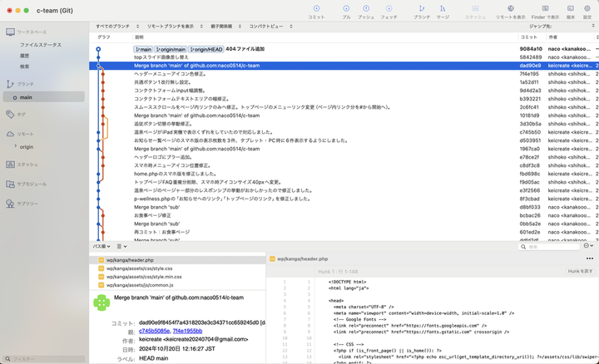
Task: Click the フェッチ (Fetch) toolbar icon
Action: tap(389, 9)
